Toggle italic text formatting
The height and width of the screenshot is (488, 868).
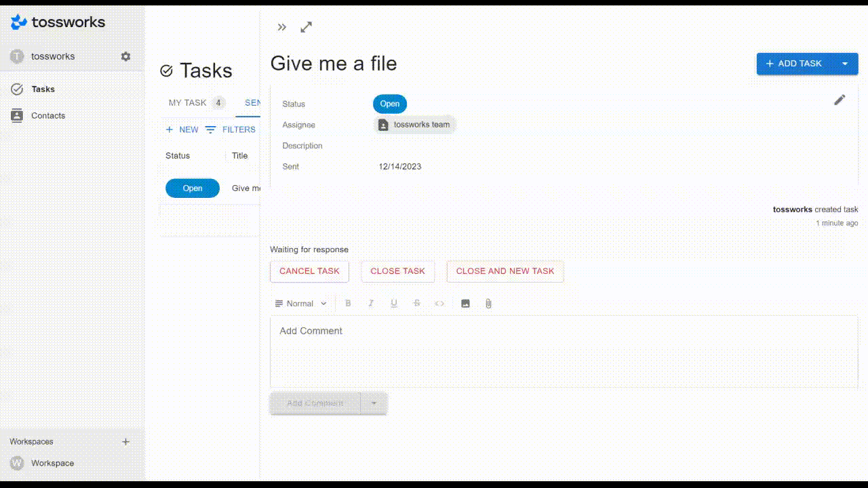pyautogui.click(x=371, y=304)
